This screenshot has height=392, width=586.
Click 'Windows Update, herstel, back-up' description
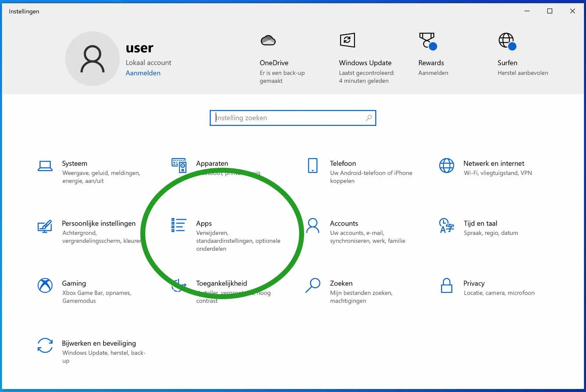click(x=104, y=357)
